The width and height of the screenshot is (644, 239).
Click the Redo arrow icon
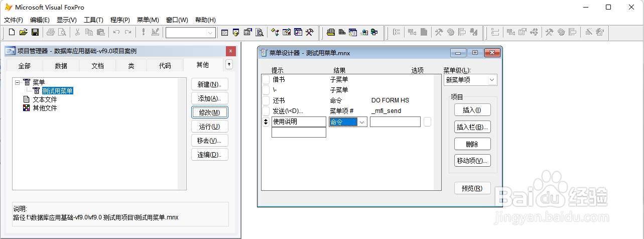coord(127,32)
